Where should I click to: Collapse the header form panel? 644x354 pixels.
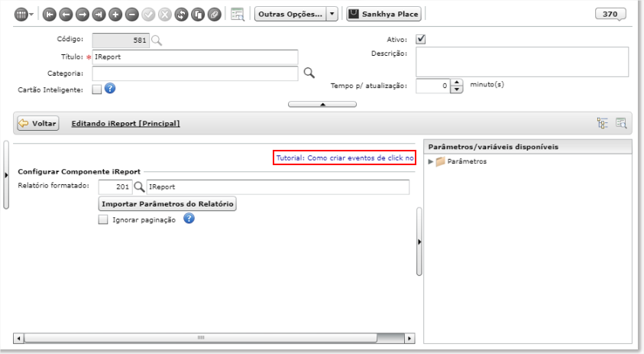pyautogui.click(x=322, y=105)
